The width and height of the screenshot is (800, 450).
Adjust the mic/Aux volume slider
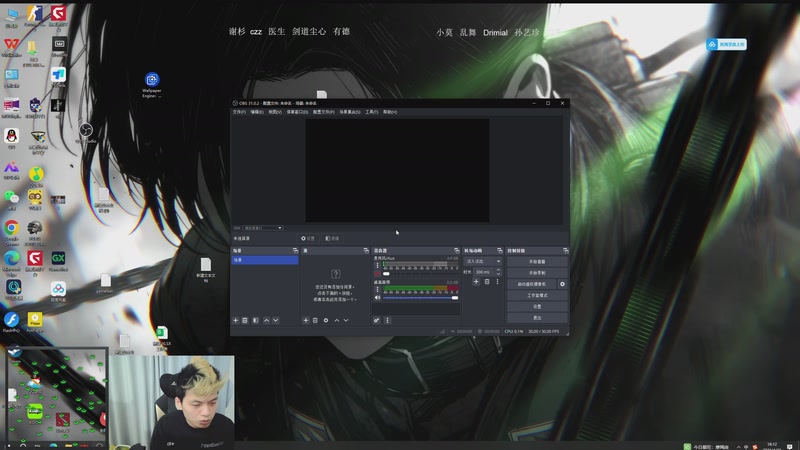[420, 273]
